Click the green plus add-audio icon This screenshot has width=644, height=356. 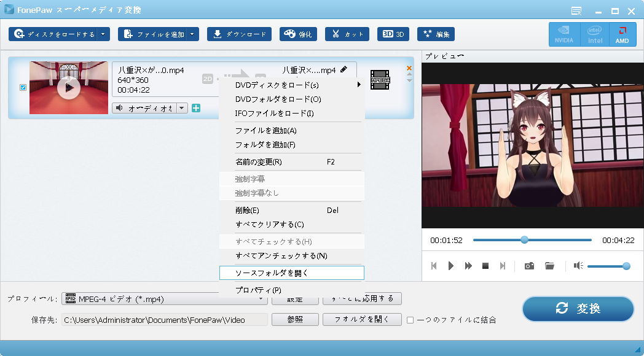click(x=196, y=108)
